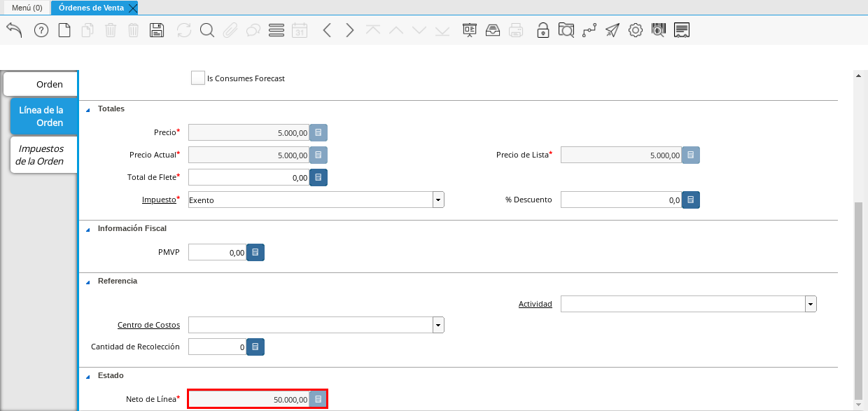The height and width of the screenshot is (411, 868).
Task: Open the Impuestos de la Orden side tab
Action: (x=43, y=155)
